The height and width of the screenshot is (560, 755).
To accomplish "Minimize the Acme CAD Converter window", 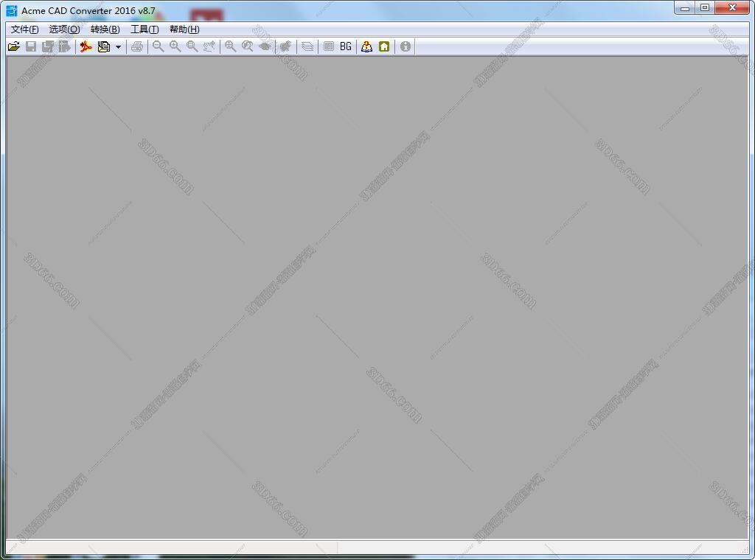I will tap(685, 8).
